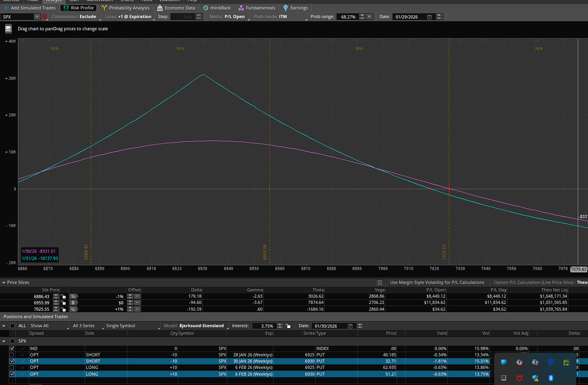This screenshot has height=385, width=588.
Task: Open the thinkBack tab
Action: pos(217,8)
